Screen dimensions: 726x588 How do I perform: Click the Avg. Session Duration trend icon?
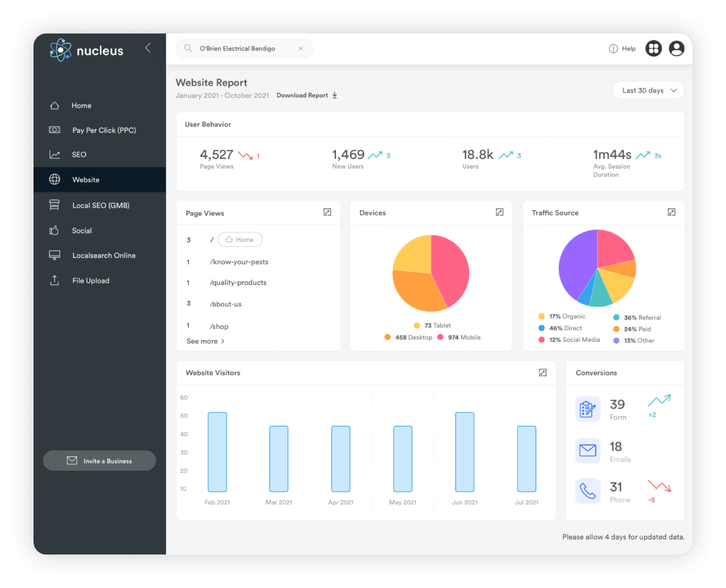pos(643,155)
